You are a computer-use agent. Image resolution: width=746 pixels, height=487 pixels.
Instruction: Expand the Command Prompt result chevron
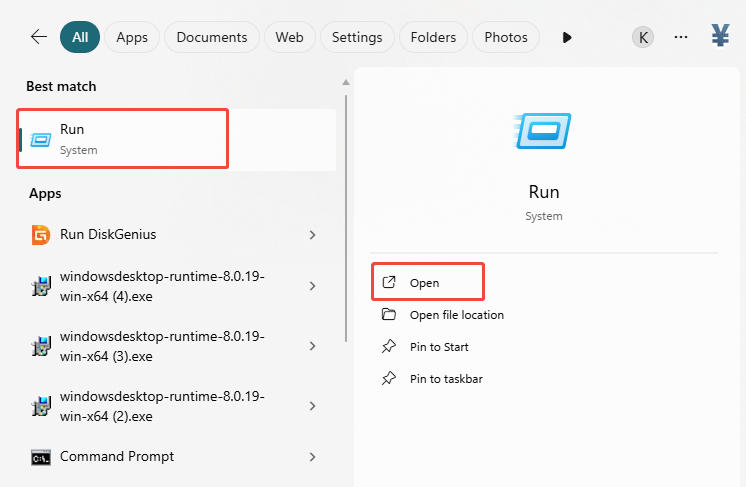(312, 457)
